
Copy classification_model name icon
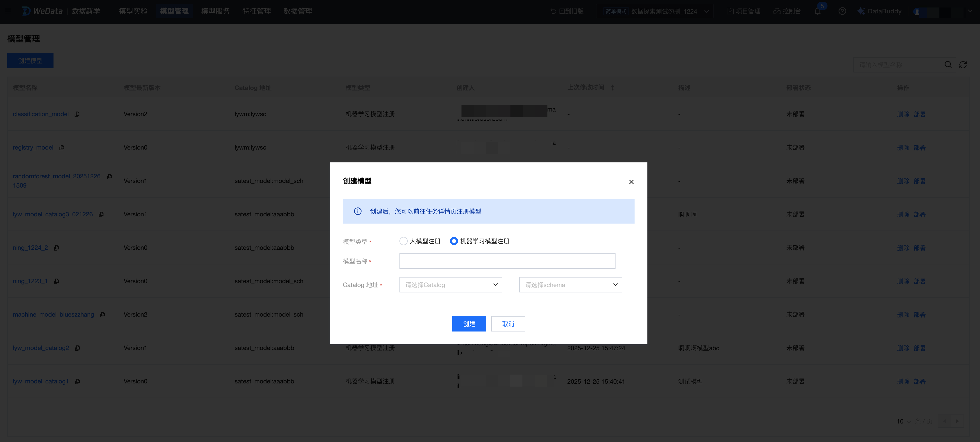pos(77,114)
